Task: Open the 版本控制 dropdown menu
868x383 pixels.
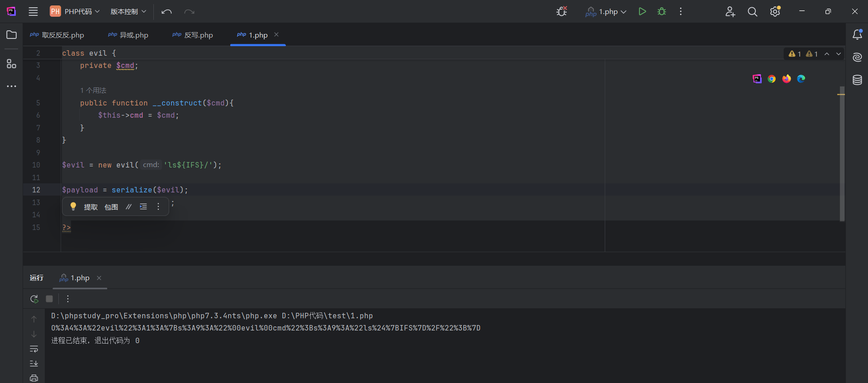Action: (128, 12)
